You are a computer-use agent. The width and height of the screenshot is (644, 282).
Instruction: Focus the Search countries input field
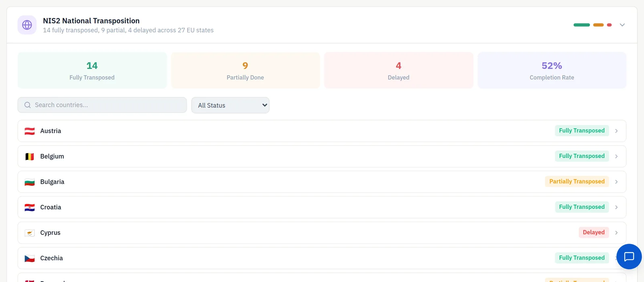pyautogui.click(x=102, y=105)
